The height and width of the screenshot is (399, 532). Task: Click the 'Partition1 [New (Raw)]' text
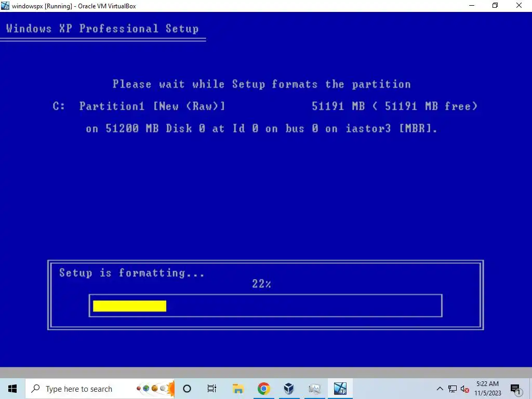coord(152,106)
